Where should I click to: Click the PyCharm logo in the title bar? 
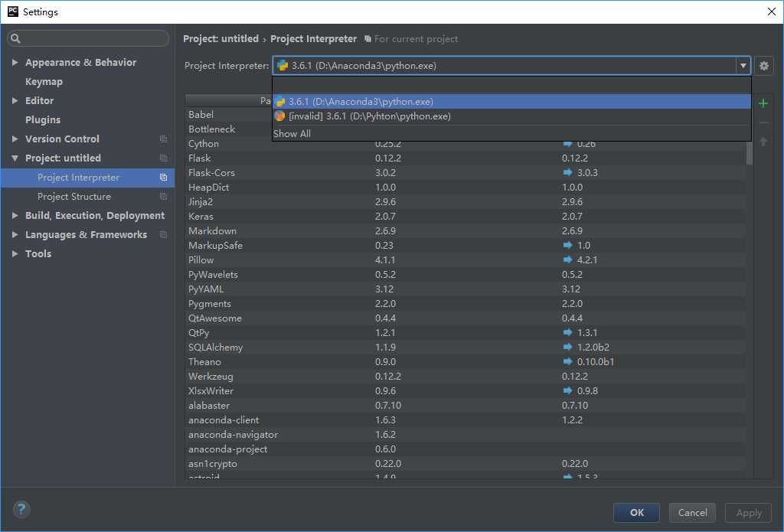point(12,11)
